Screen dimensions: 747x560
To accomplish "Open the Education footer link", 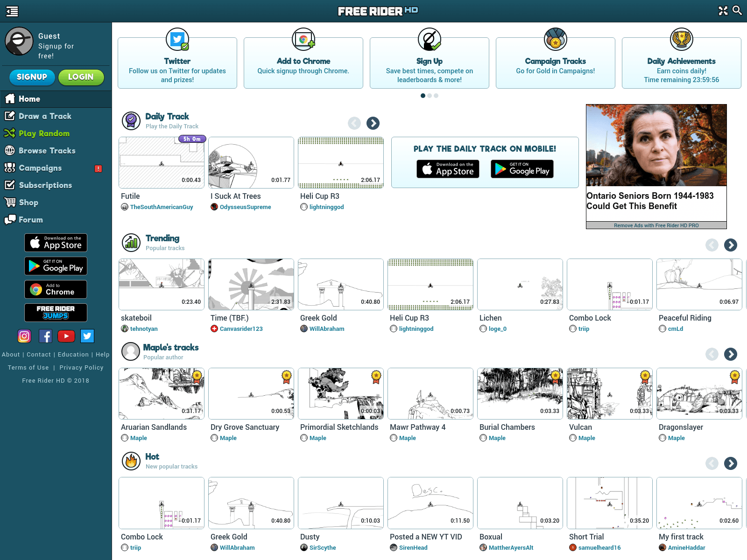I will (73, 355).
